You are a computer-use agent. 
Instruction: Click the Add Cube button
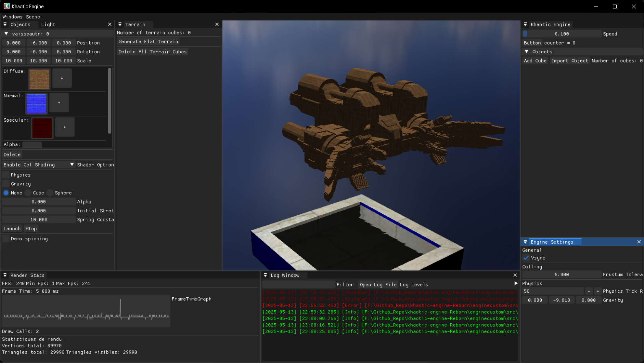pos(535,60)
